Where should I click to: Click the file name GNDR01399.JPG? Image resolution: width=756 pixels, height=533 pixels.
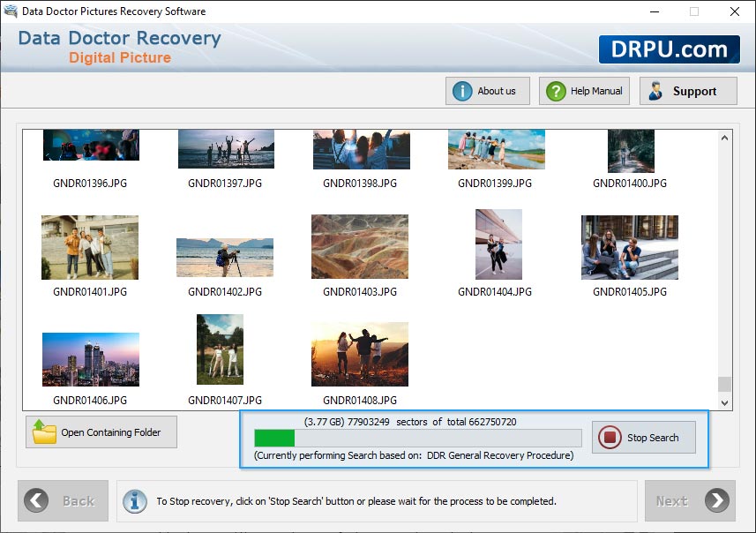pyautogui.click(x=495, y=184)
